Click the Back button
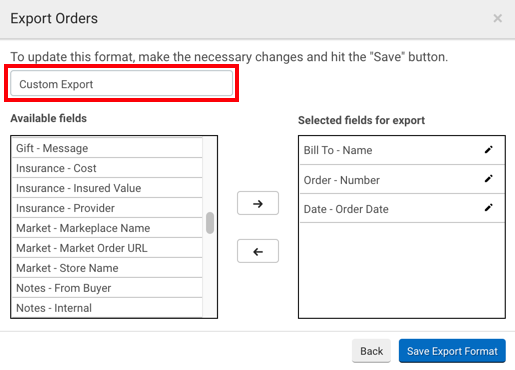This screenshot has width=515, height=370. [x=371, y=351]
